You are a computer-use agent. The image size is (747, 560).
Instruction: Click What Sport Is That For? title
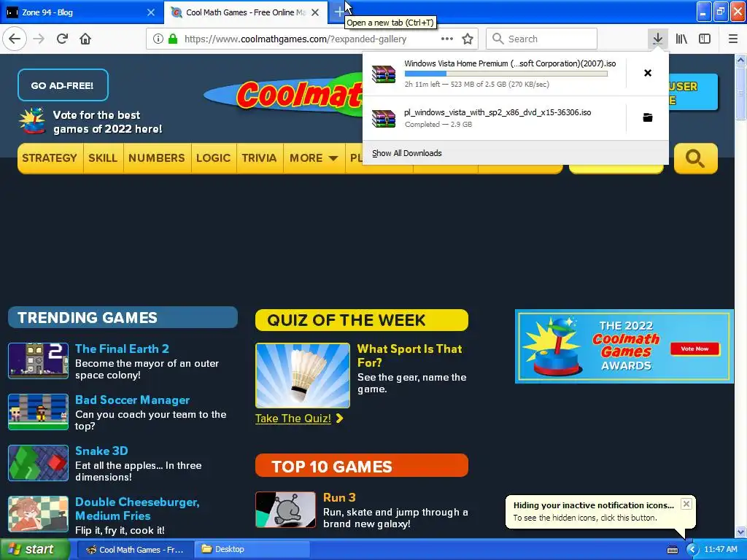pyautogui.click(x=410, y=356)
